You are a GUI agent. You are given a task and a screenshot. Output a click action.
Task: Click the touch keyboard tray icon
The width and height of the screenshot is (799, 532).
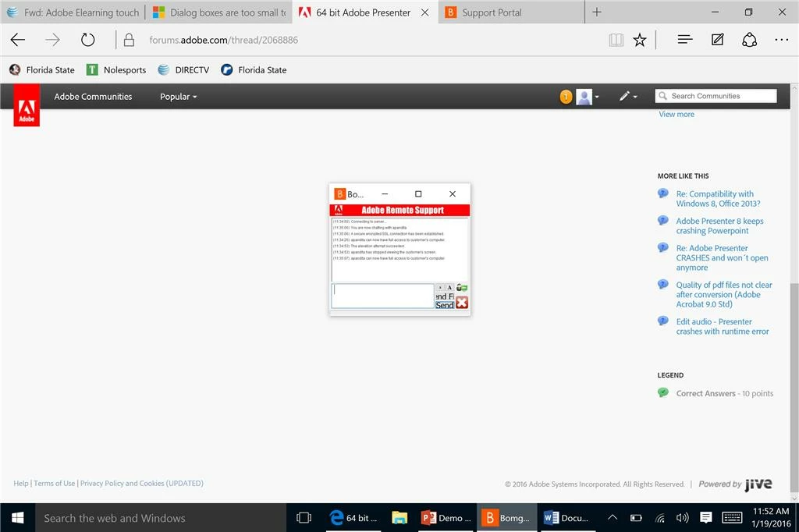[x=732, y=518]
